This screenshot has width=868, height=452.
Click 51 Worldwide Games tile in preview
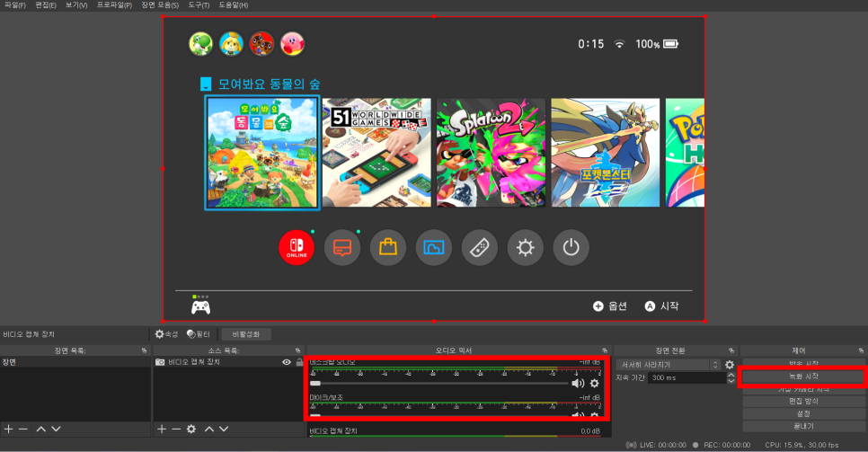tap(376, 153)
